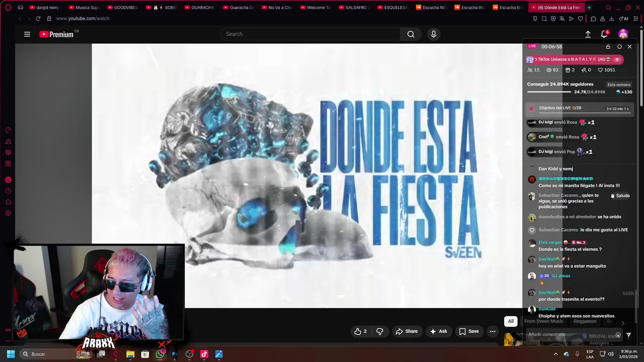Click followers goal progress bar
Image resolution: width=644 pixels, height=362 pixels.
coord(549,92)
